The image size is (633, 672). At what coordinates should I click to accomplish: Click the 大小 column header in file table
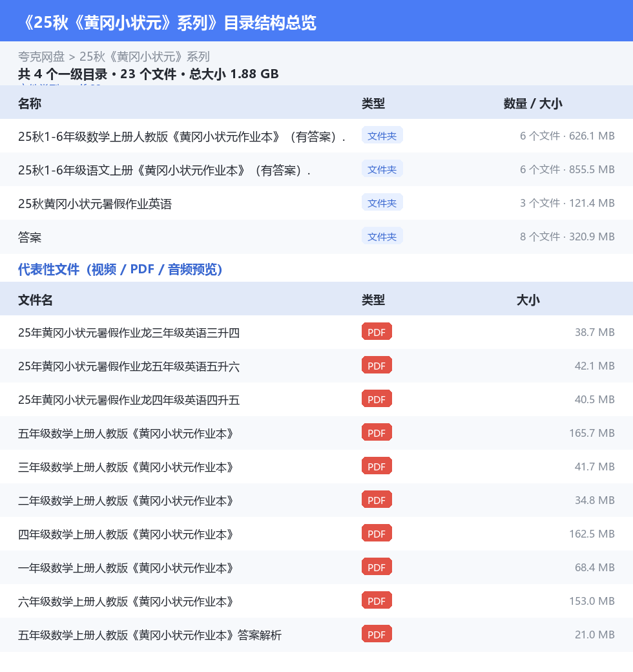(528, 300)
